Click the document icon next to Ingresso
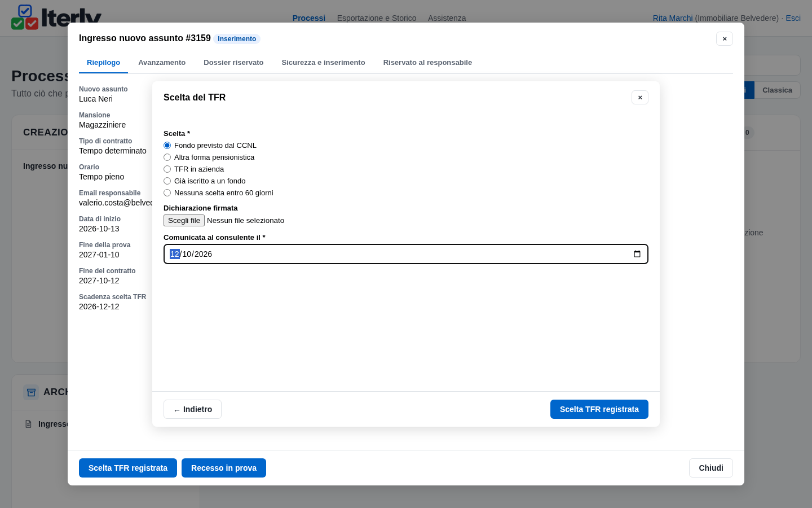 coord(28,424)
